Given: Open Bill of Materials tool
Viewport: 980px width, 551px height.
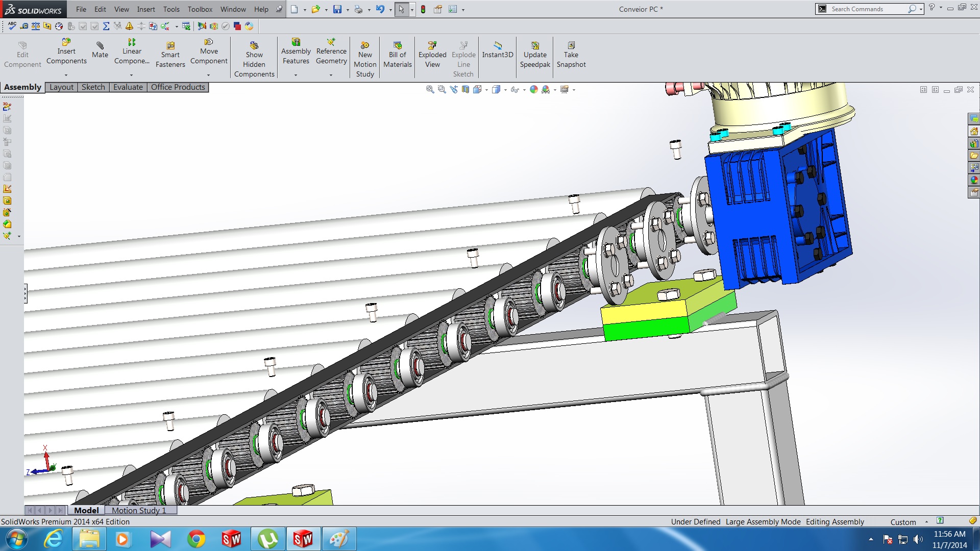Looking at the screenshot, I should click(x=397, y=55).
